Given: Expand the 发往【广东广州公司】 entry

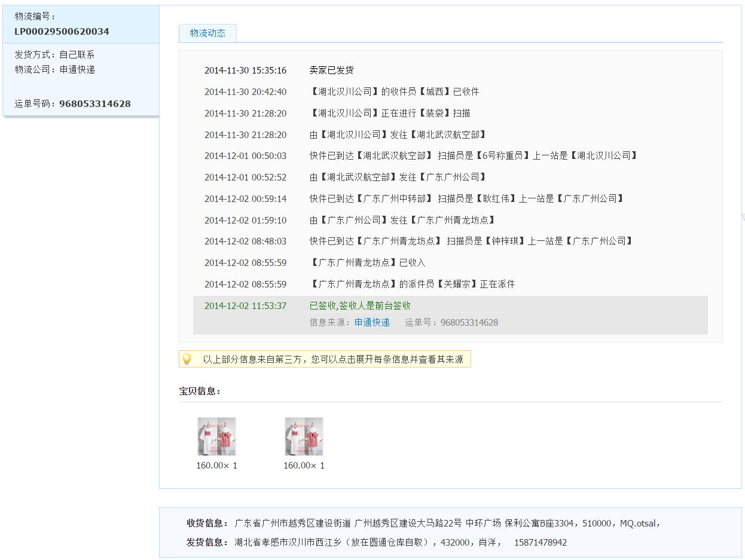Looking at the screenshot, I should point(398,178).
